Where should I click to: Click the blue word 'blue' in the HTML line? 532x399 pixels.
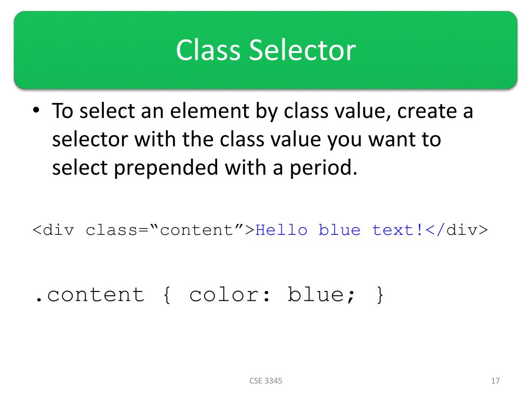point(340,230)
